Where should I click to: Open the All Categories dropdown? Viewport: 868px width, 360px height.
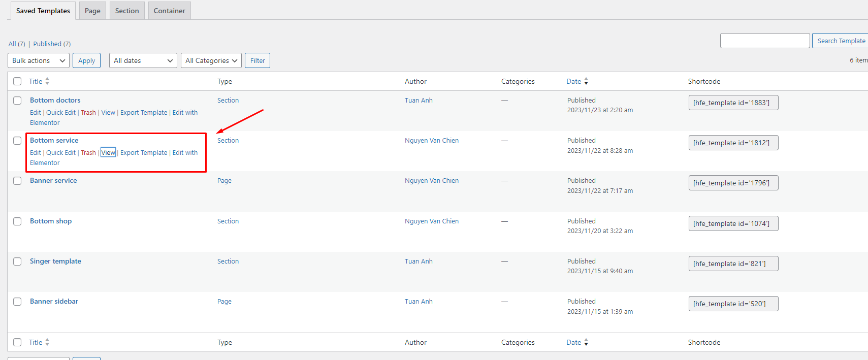[211, 60]
